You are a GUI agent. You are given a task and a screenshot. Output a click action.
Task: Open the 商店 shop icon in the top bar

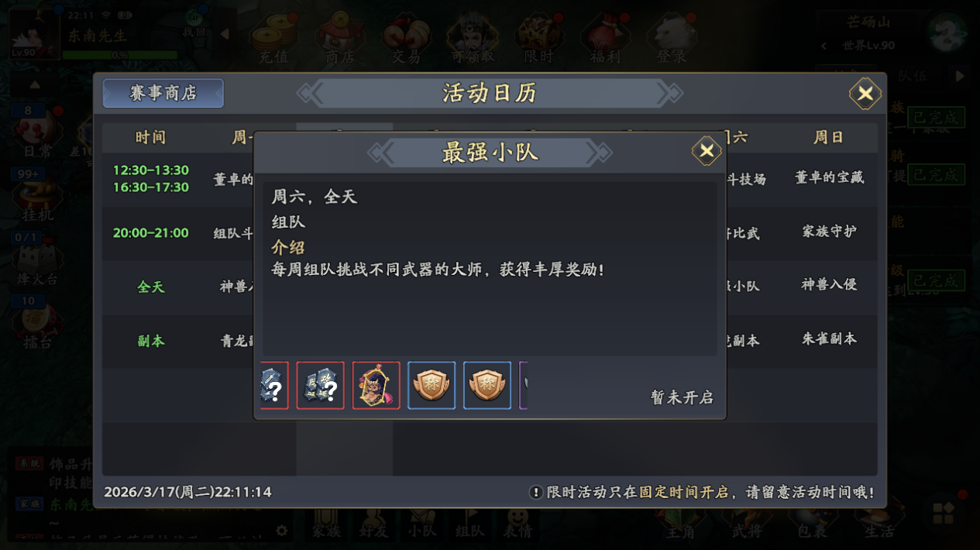(339, 39)
